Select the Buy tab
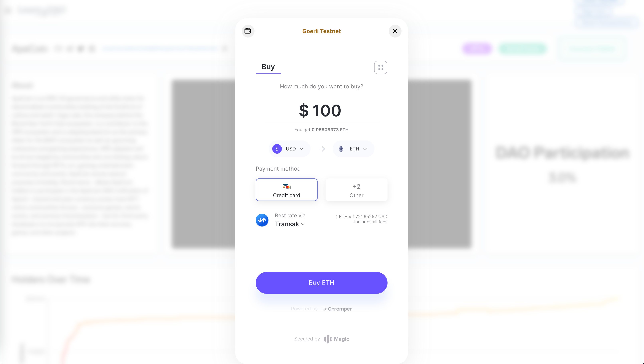Screen dimensions: 644x364 pyautogui.click(x=268, y=67)
